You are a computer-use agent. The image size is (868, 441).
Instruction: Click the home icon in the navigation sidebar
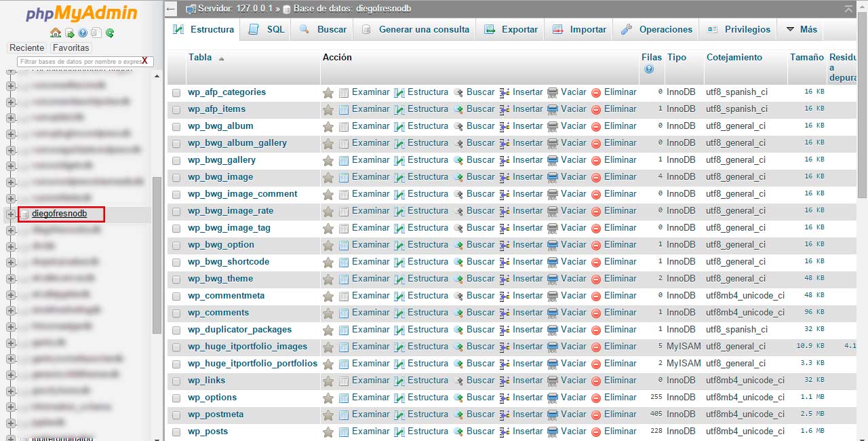(x=56, y=33)
